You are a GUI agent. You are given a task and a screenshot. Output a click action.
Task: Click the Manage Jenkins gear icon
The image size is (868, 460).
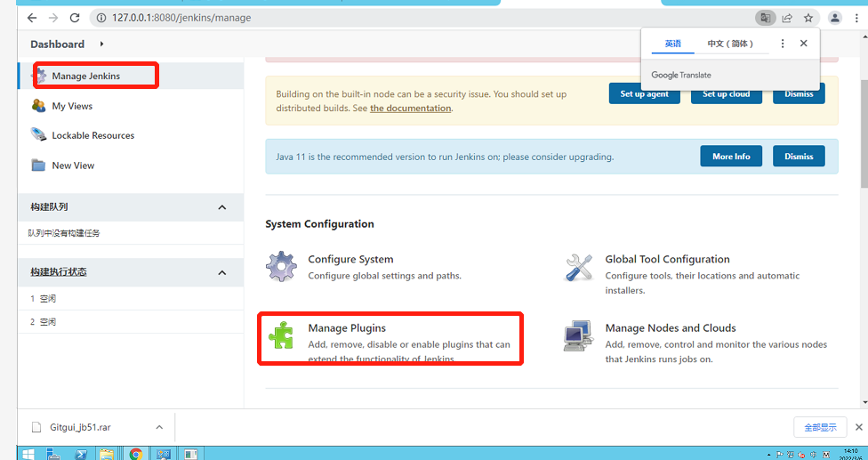pyautogui.click(x=40, y=76)
